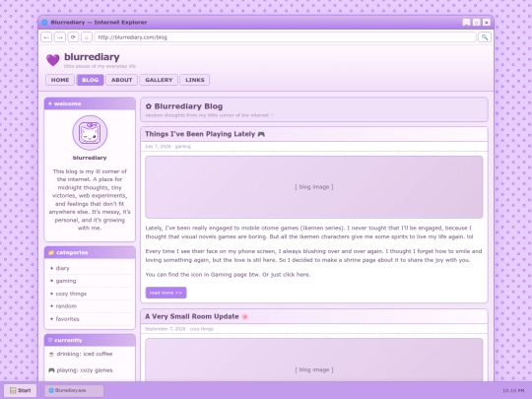Click the blurrediary name under avatar
Image resolution: width=532 pixels, height=399 pixels.
point(90,158)
